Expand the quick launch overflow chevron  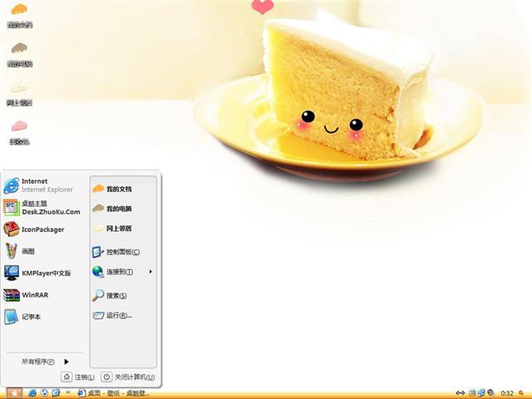tap(68, 392)
